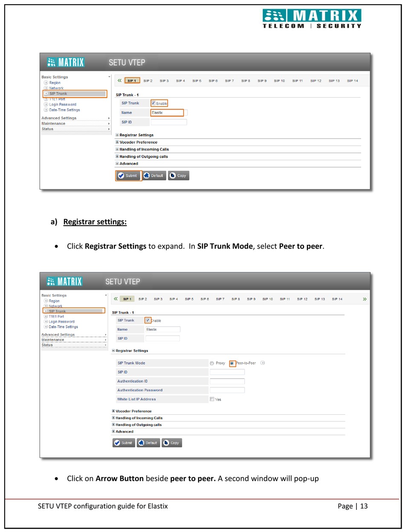Viewport: 405px width, 532px height.
Task: Open Login Password in first screenshot sidebar
Action: (x=63, y=104)
